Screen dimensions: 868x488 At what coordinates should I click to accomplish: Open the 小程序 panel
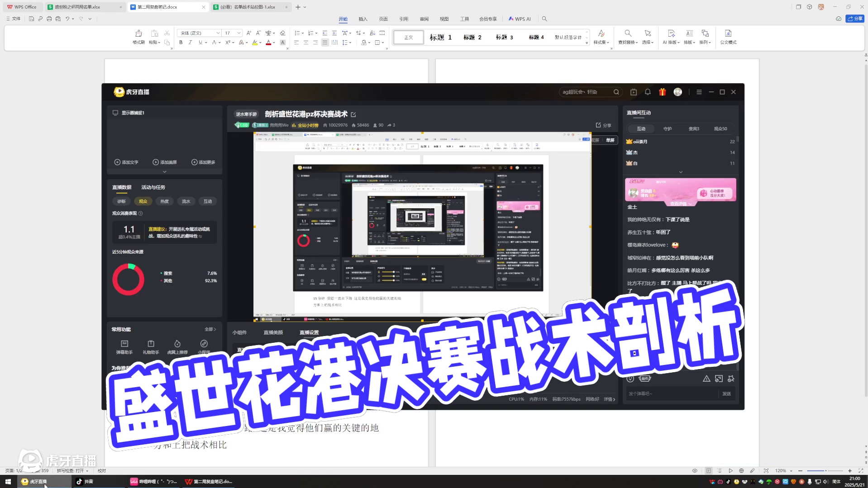(x=204, y=346)
